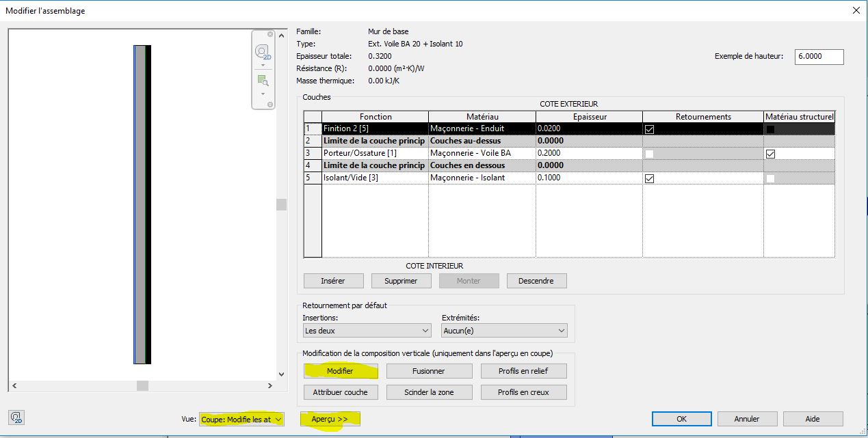
Task: Click the 2D navigation button bottom-left
Action: coord(17,418)
